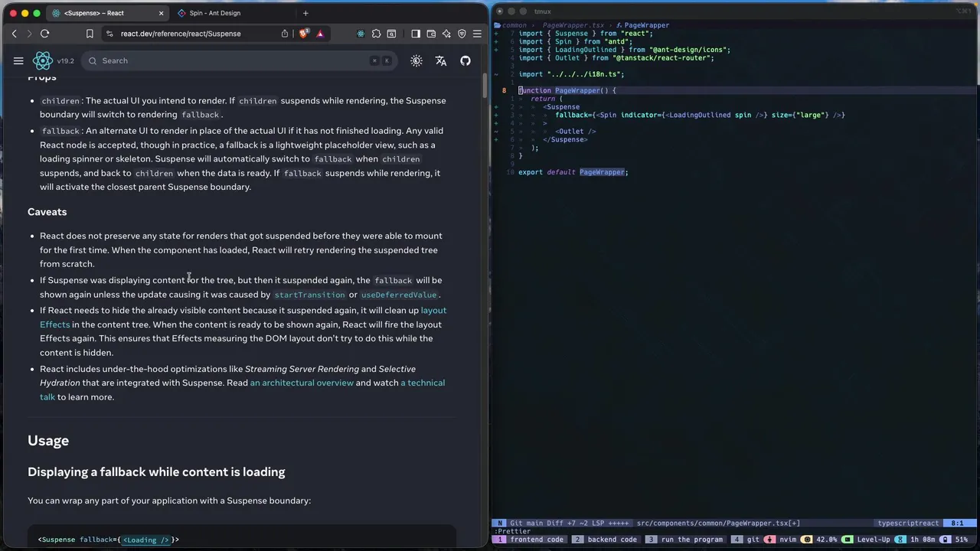Open the 'an architectural overview' link
The width and height of the screenshot is (980, 551).
302,383
